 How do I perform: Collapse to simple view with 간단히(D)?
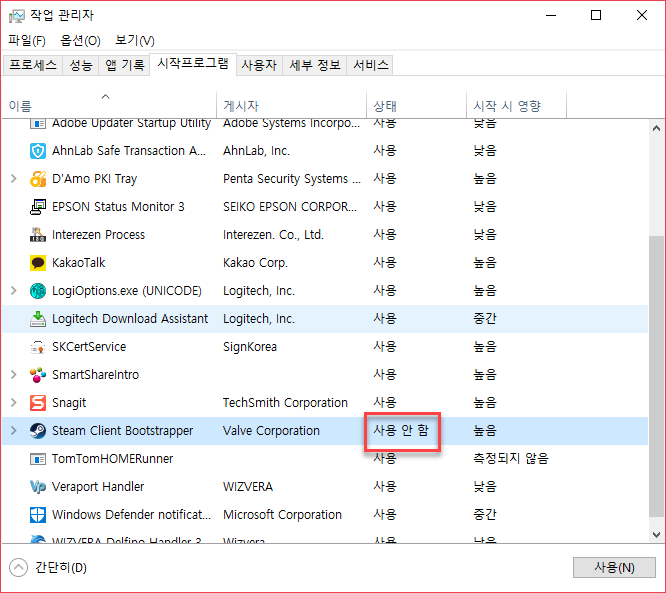48,568
